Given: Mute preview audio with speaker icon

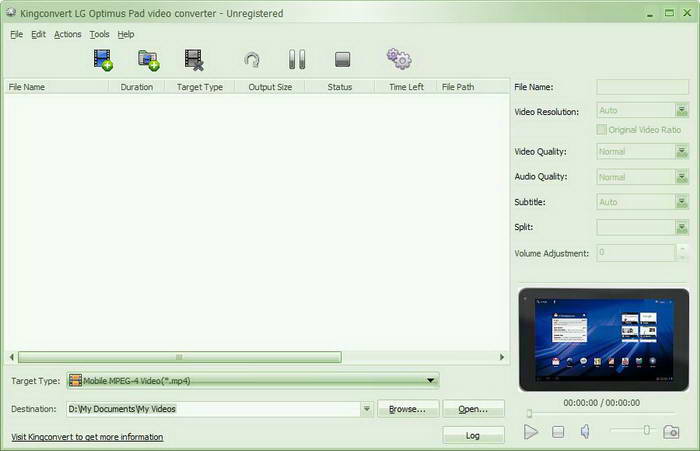Looking at the screenshot, I should 586,431.
